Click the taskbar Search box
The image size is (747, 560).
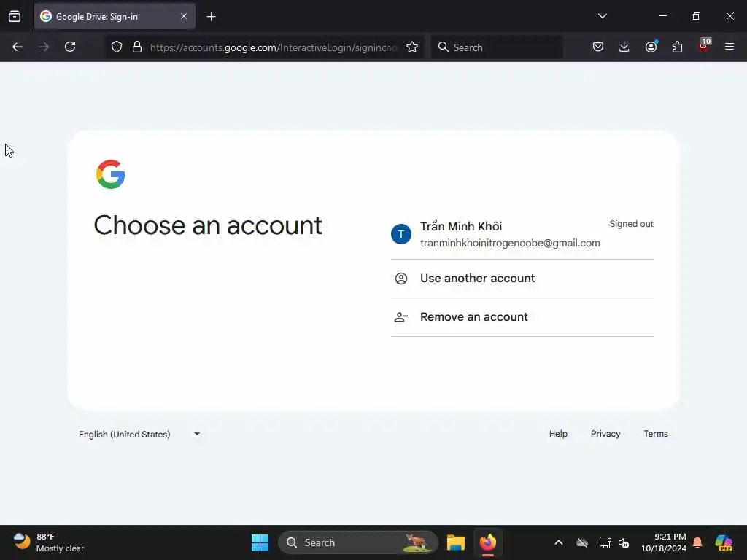coord(357,542)
